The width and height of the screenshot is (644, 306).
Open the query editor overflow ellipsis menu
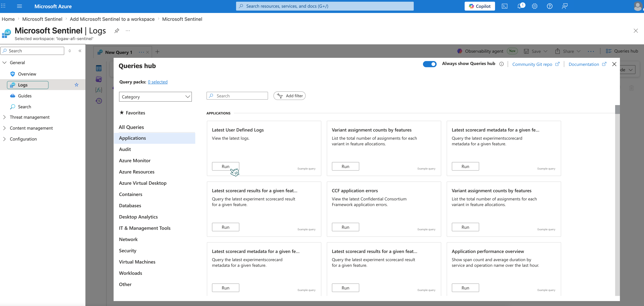tap(591, 51)
